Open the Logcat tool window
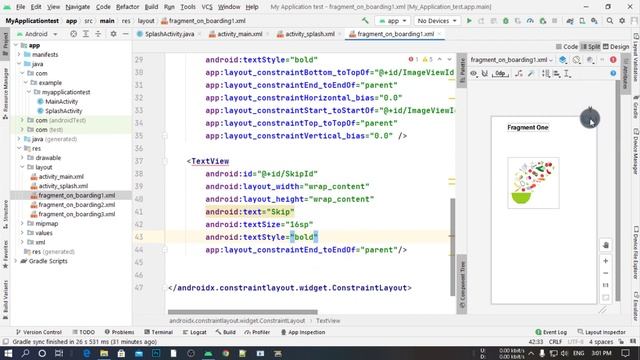This screenshot has height=360, width=640. pos(194,332)
